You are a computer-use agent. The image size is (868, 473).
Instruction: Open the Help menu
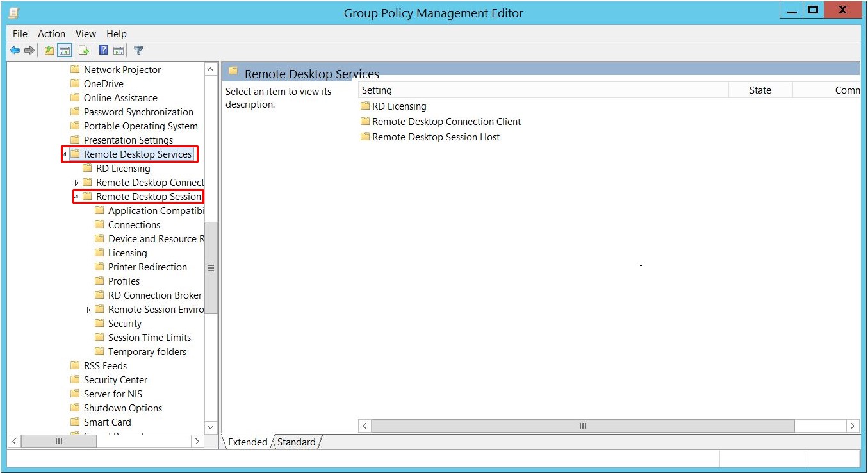117,34
